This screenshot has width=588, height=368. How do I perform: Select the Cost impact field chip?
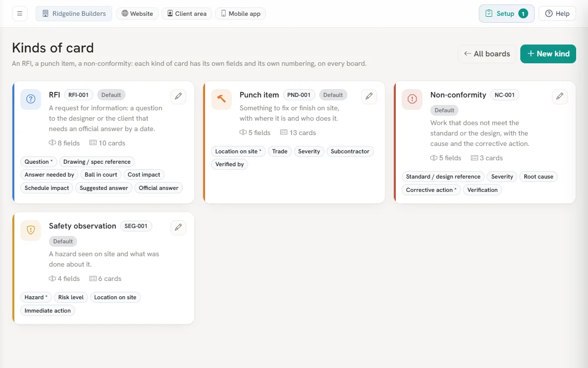144,175
